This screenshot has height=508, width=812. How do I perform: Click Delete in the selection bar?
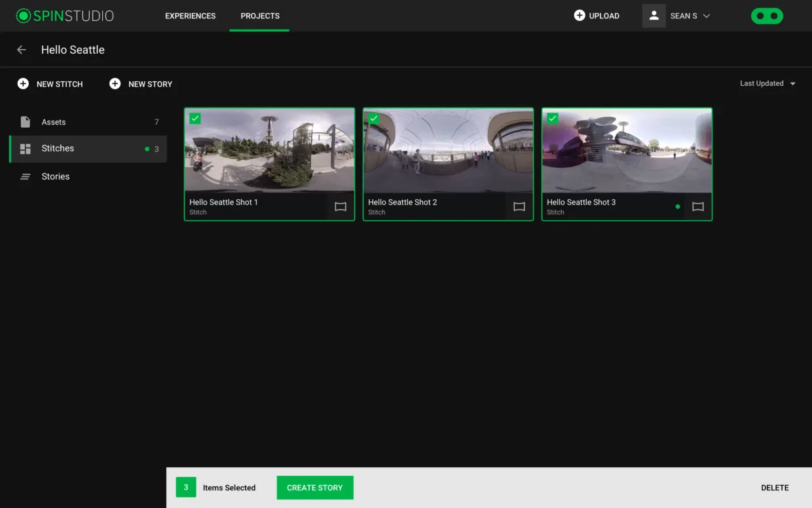775,488
